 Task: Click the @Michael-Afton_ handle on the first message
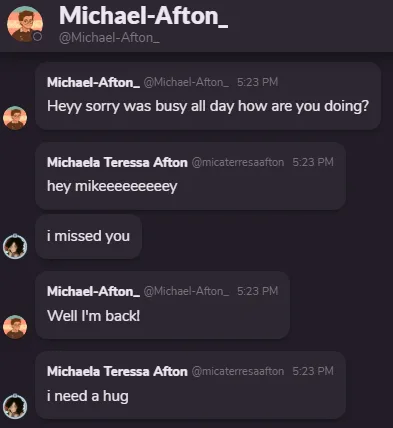click(186, 82)
